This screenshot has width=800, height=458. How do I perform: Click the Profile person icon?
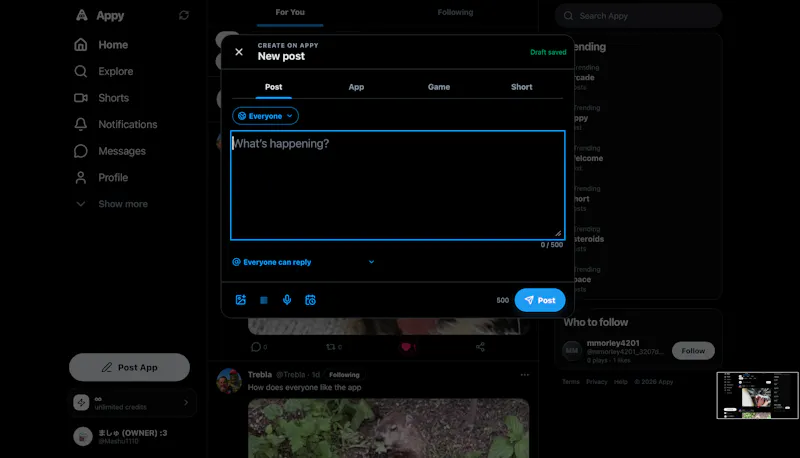click(81, 177)
